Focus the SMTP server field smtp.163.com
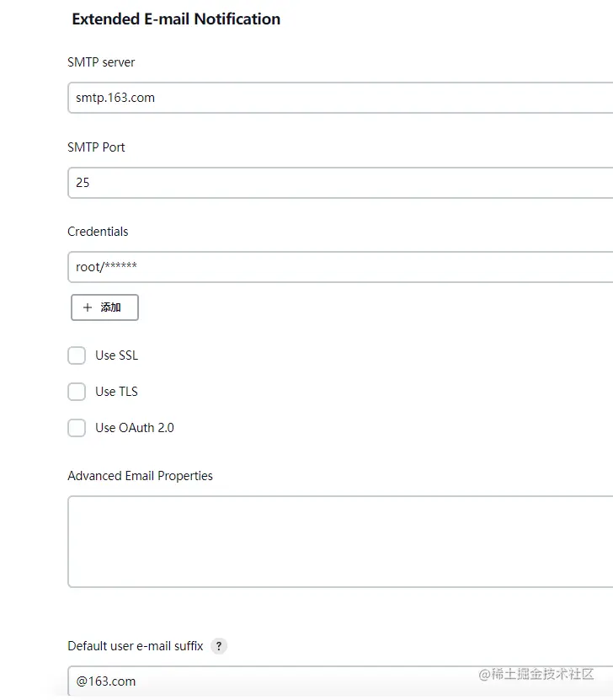The image size is (613, 700). pos(337,98)
